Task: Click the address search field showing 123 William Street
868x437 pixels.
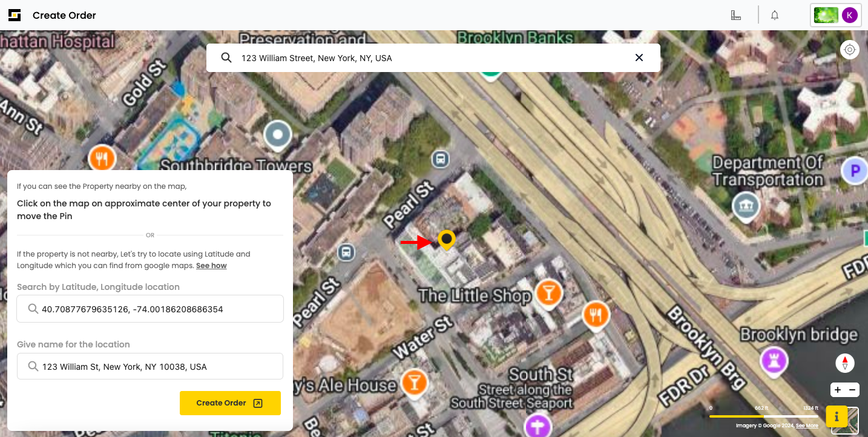Action: point(433,57)
